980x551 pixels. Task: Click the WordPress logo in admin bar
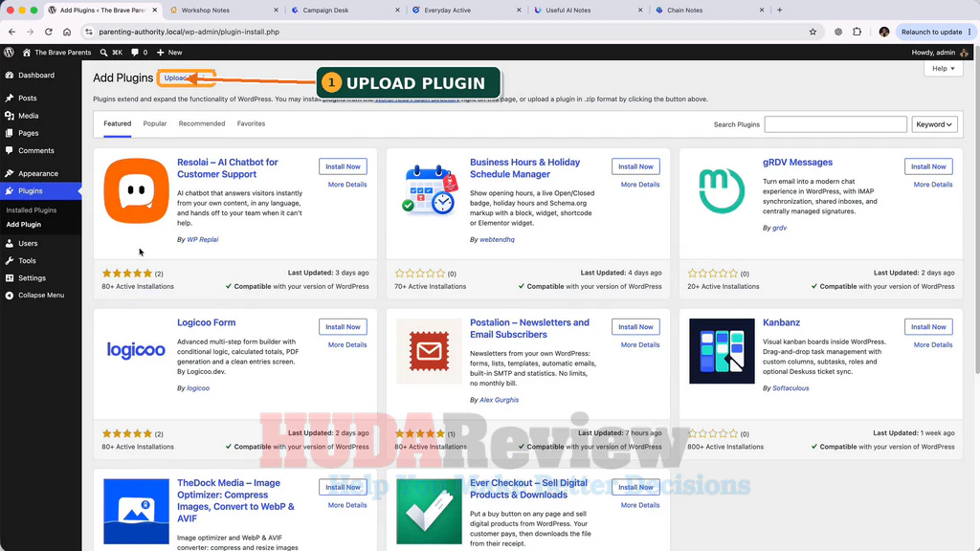(x=9, y=53)
